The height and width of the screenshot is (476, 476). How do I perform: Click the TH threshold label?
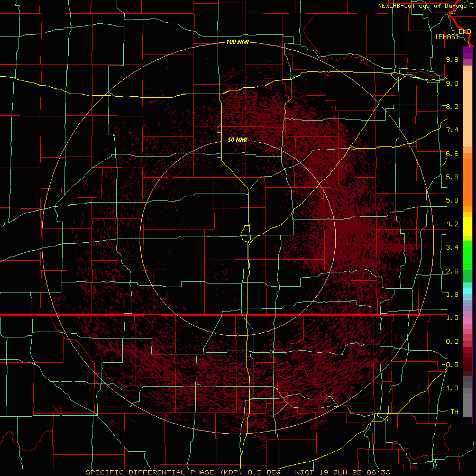coord(454,412)
